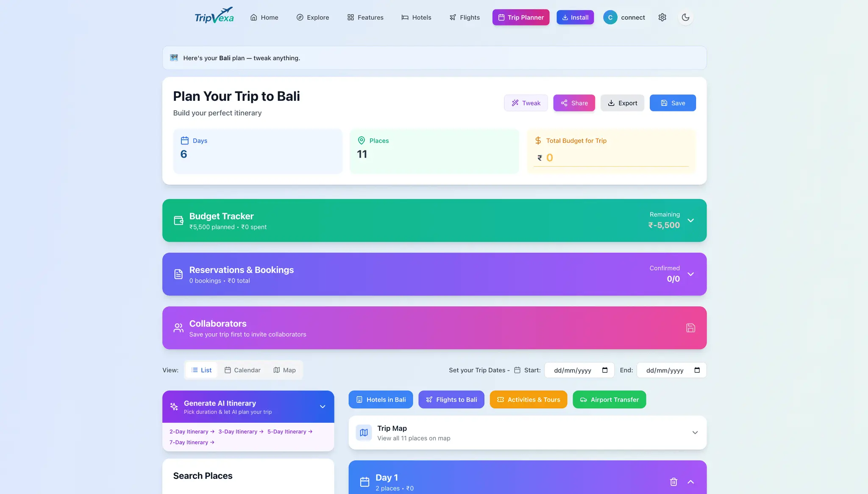Navigate to Flights page
This screenshot has width=868, height=494.
click(x=465, y=17)
